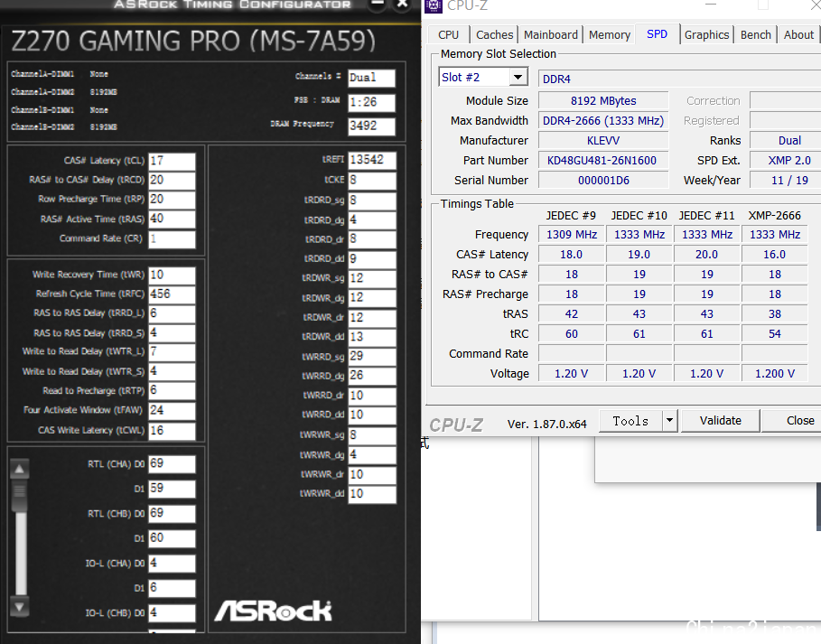Click the scroll down arrow in ASRock panel
The image size is (821, 644).
pos(19,607)
